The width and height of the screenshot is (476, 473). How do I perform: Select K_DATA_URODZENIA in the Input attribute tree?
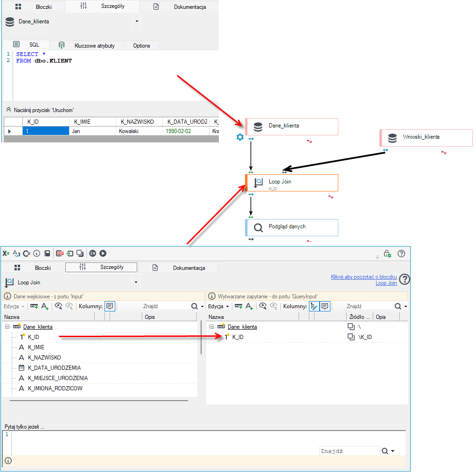click(x=54, y=368)
